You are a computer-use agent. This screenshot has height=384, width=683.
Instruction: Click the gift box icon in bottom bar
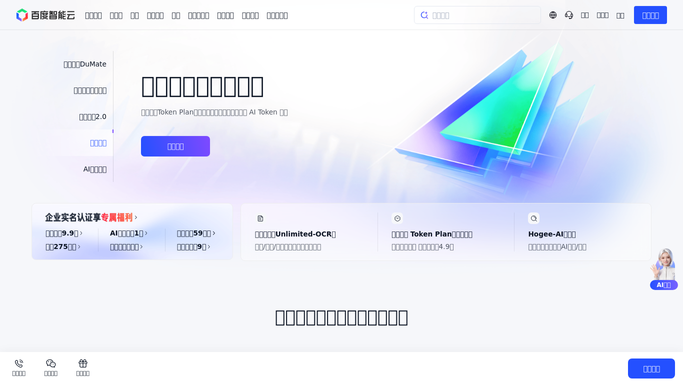83,364
